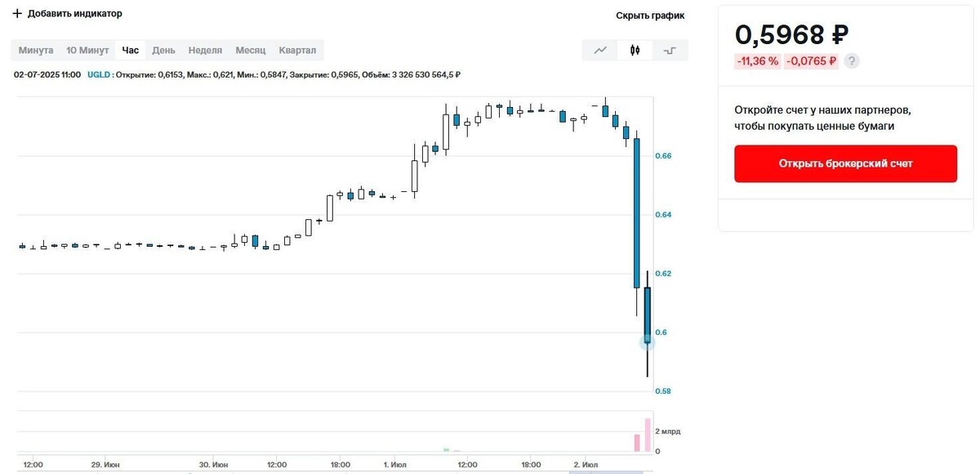Click the UGLD ticker symbol
Viewport: 980px width, 474px height.
[x=97, y=74]
